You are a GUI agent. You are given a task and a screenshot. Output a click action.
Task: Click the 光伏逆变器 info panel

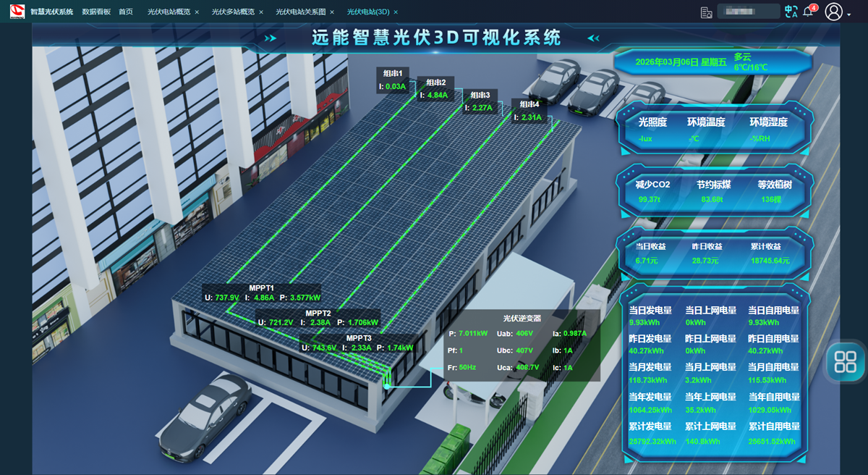[x=522, y=343]
